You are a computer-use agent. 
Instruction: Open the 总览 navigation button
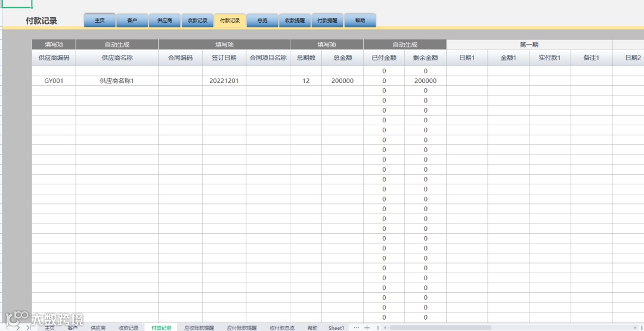pos(262,20)
